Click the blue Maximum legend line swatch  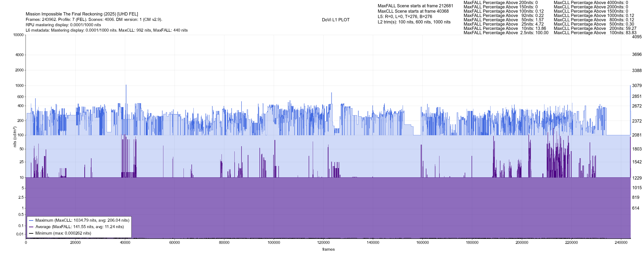click(x=31, y=220)
